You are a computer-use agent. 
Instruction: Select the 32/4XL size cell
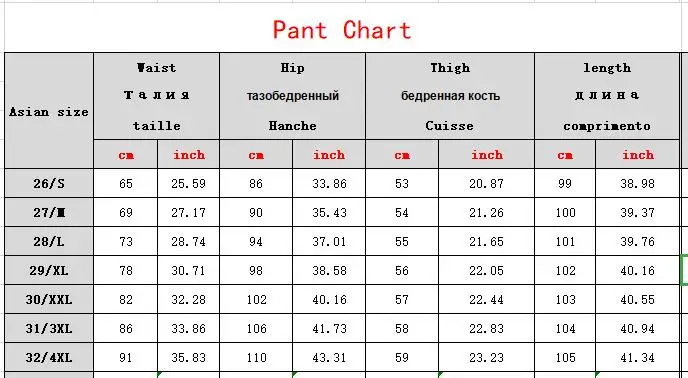(49, 357)
